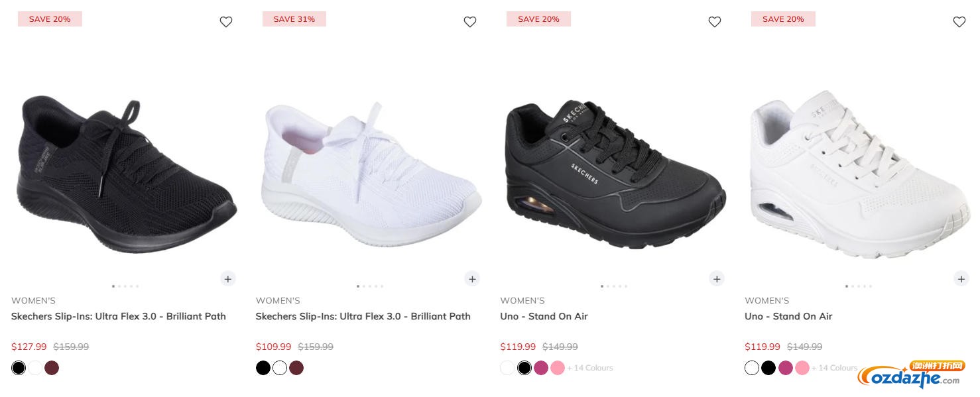Click the SAVE 31% badge
The image size is (980, 397).
(294, 19)
